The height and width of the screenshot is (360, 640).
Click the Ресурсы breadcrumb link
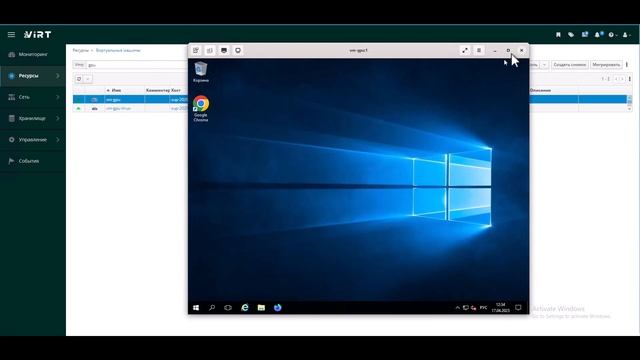click(80, 50)
